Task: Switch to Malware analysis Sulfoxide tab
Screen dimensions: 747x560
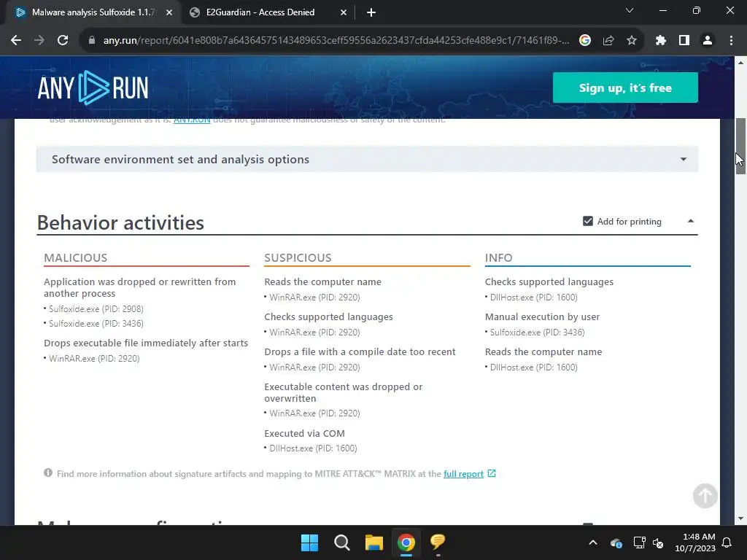Action: 93,12
